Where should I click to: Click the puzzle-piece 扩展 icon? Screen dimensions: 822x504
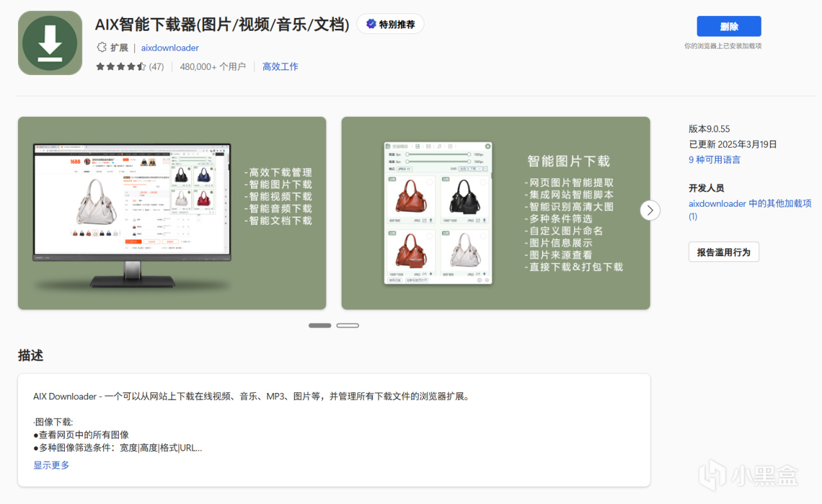[x=101, y=48]
